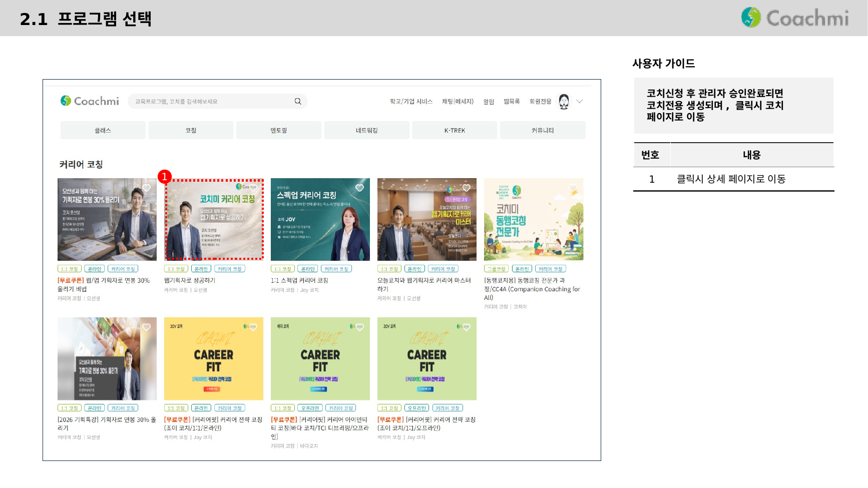Toggle the heart on the 연봉 30% 올리기 비법 card

click(146, 188)
